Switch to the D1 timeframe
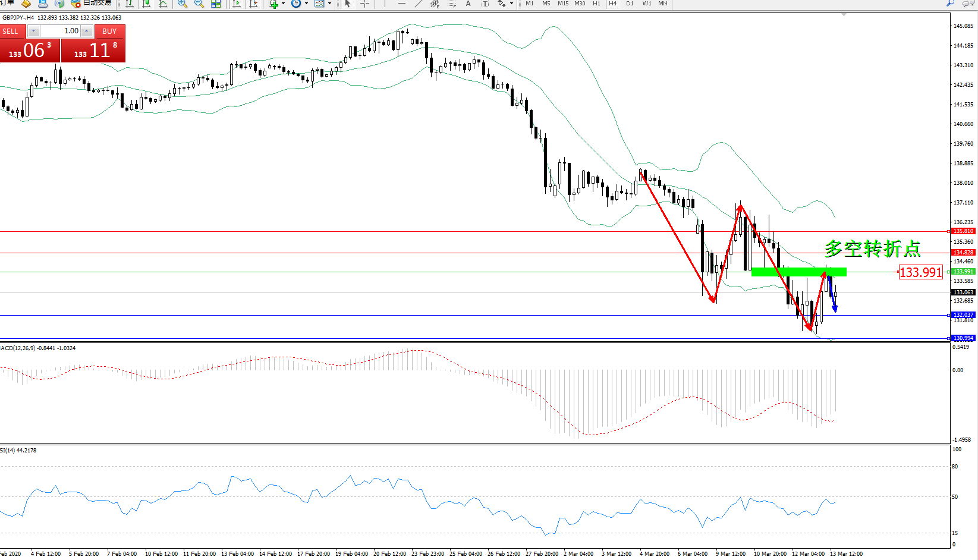Image resolution: width=978 pixels, height=560 pixels. point(630,4)
